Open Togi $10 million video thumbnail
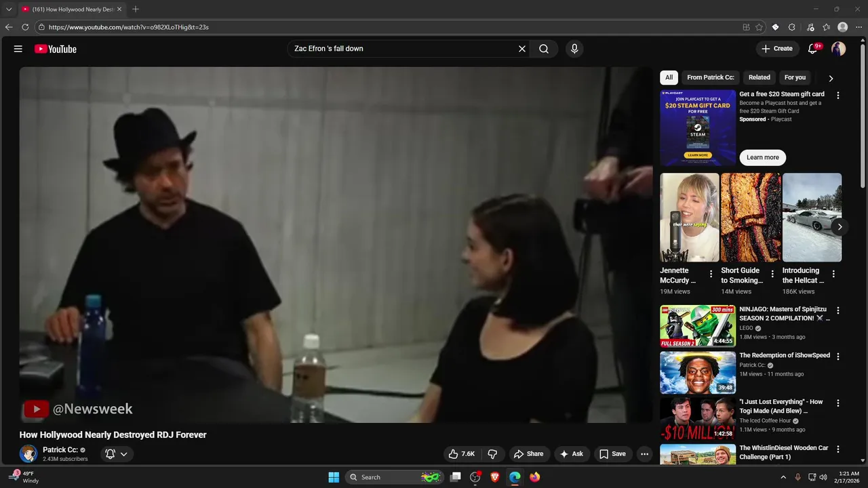 (x=698, y=419)
